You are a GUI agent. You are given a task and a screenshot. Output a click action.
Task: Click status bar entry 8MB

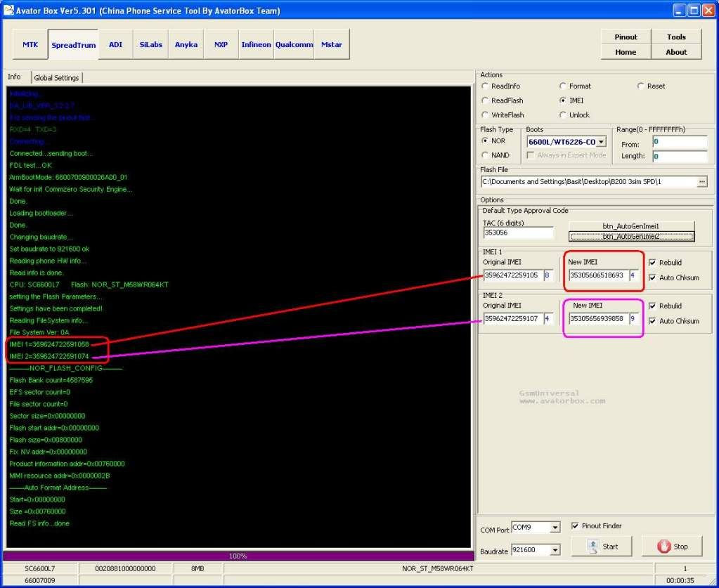click(x=197, y=569)
